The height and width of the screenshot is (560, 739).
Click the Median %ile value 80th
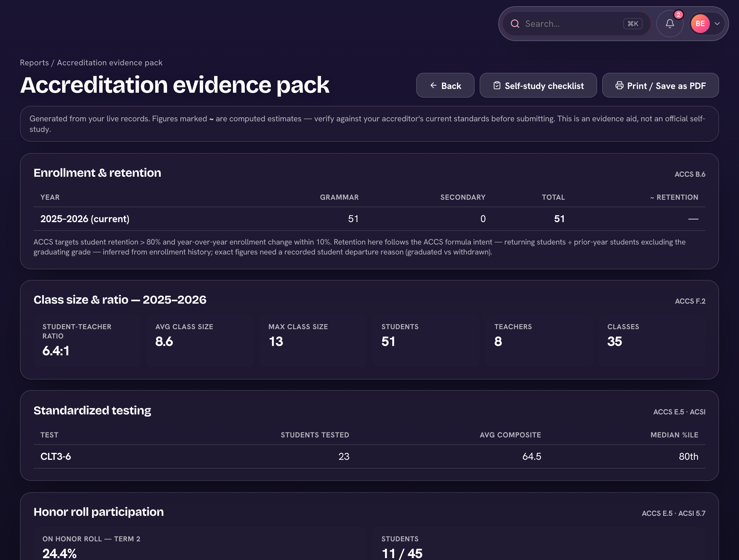click(689, 456)
